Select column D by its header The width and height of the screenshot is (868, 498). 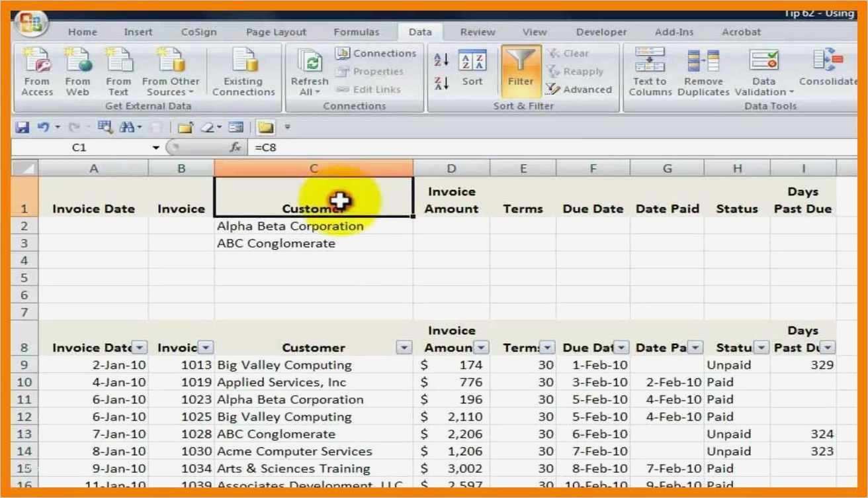click(x=451, y=169)
